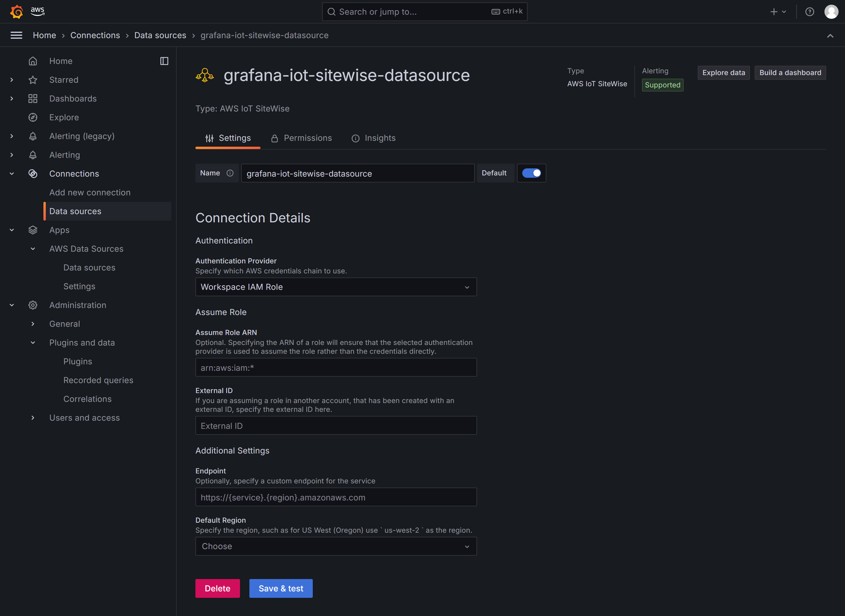Click the Explore data button

[x=724, y=73]
